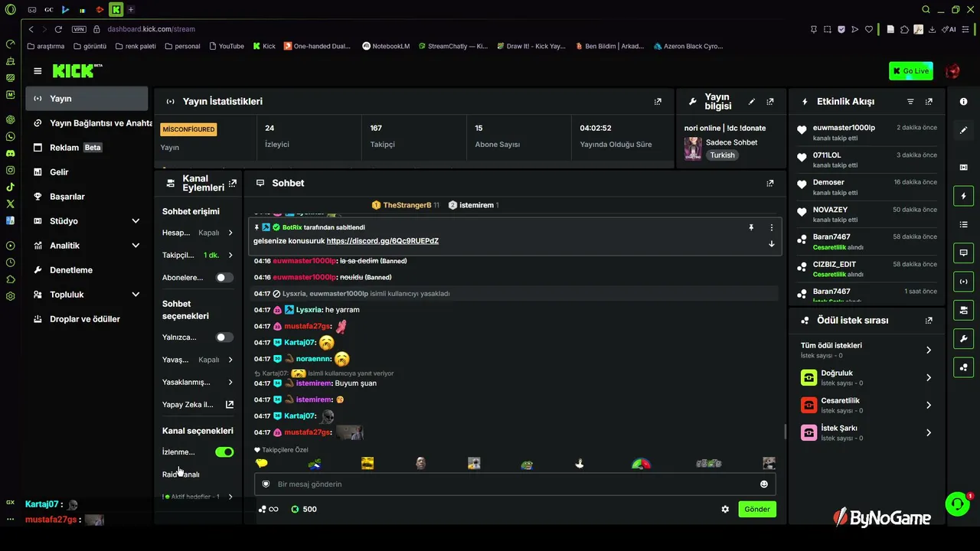Send chat message with Gönder button

click(757, 509)
